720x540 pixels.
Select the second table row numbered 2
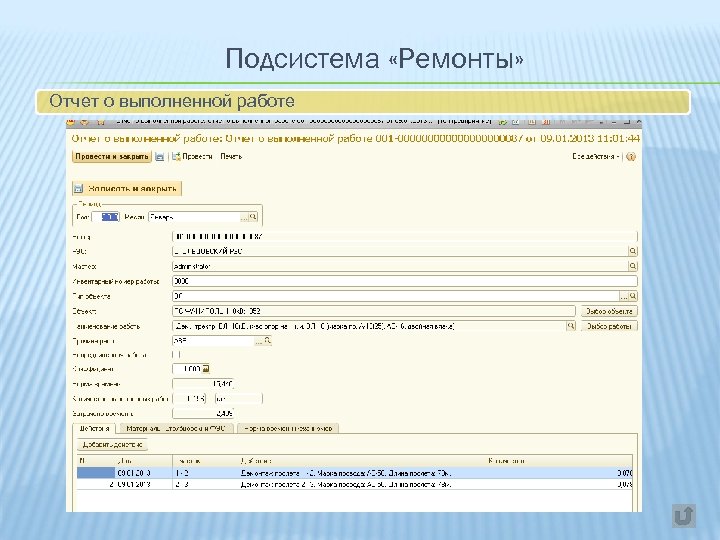pyautogui.click(x=354, y=484)
